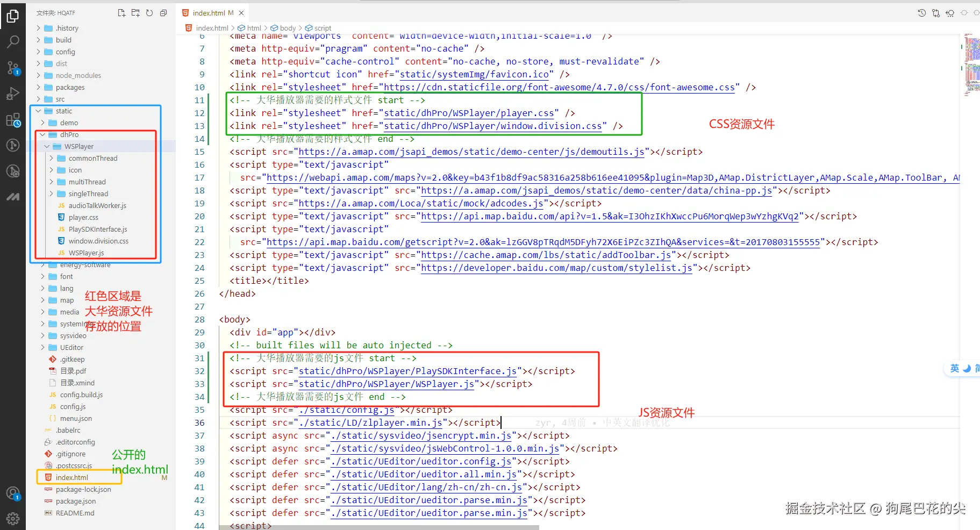Select index.html in the Explorer tree

pyautogui.click(x=72, y=477)
